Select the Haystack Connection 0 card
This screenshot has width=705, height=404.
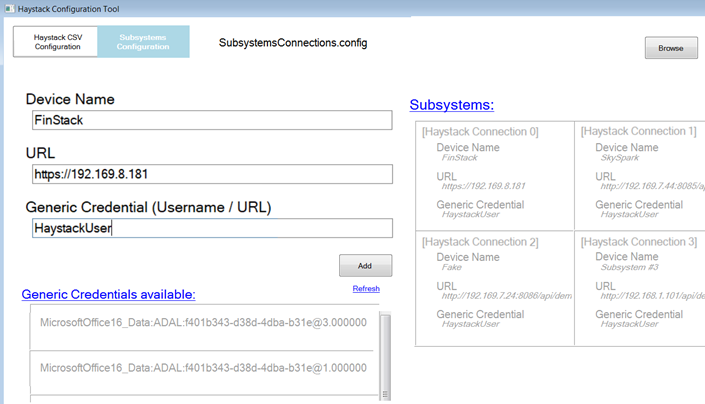coord(495,176)
